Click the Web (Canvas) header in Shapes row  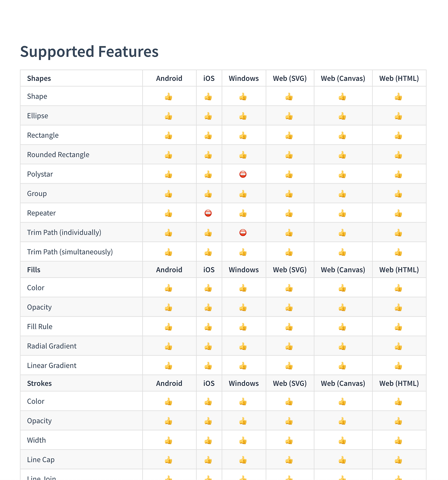coord(343,78)
